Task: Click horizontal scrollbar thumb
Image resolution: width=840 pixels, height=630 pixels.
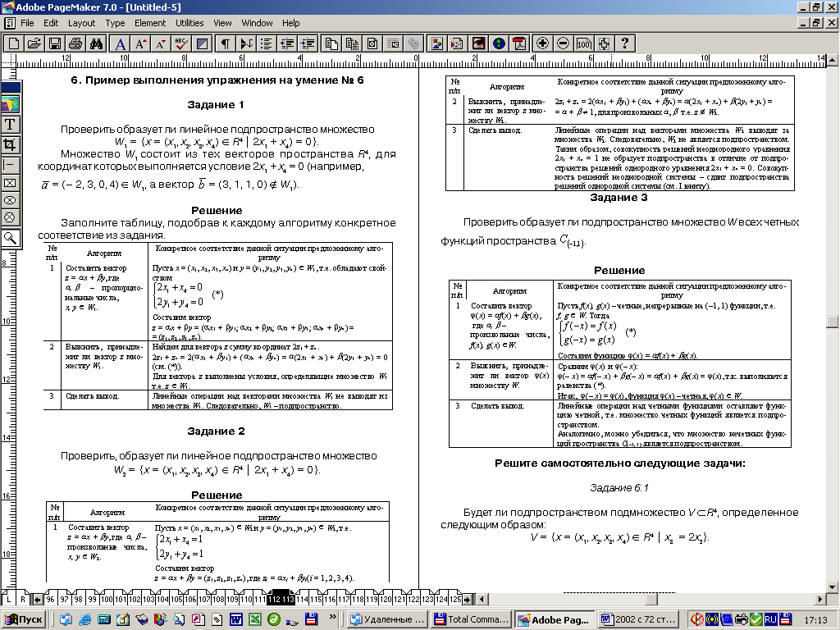Action: 651,599
